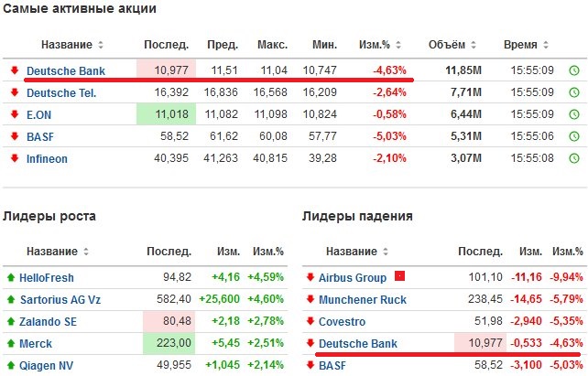The image size is (588, 376).
Task: Click the red square flag beside Airbus Group
Action: tap(399, 276)
